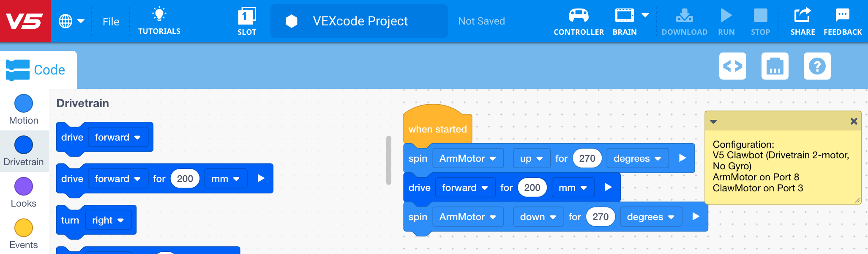Change the ArmMotor spin direction from down
The image size is (868, 254).
[538, 216]
